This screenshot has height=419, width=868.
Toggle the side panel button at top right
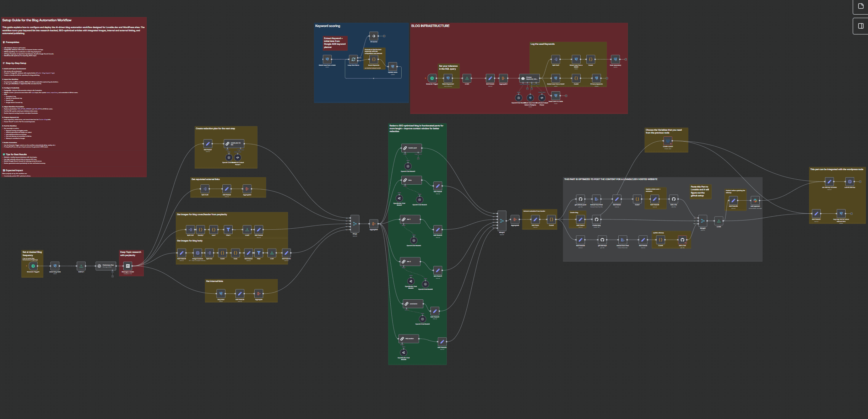tap(861, 26)
